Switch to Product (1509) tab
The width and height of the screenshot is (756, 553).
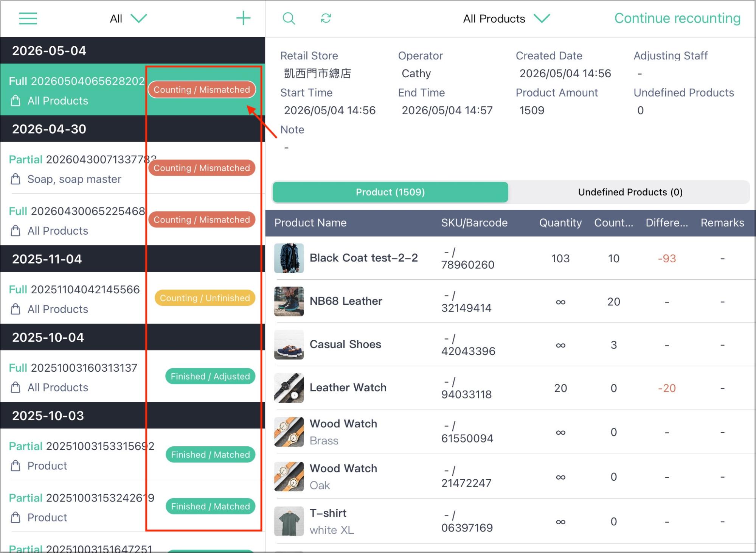[390, 192]
